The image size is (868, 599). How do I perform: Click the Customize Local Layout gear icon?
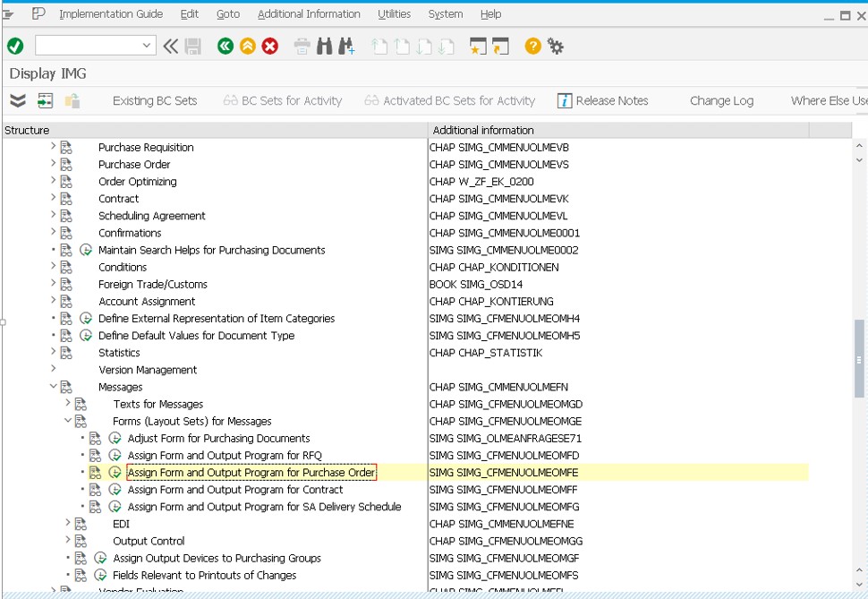click(555, 46)
